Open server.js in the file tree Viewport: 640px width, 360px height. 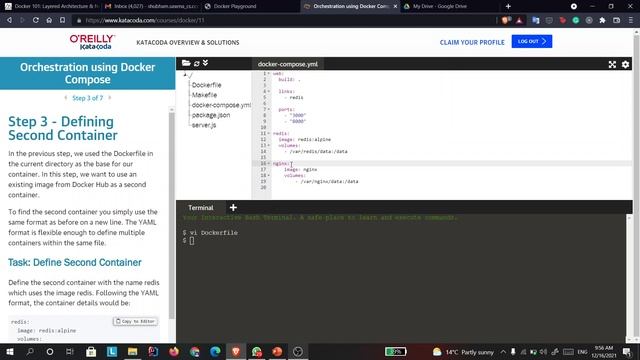pos(204,125)
